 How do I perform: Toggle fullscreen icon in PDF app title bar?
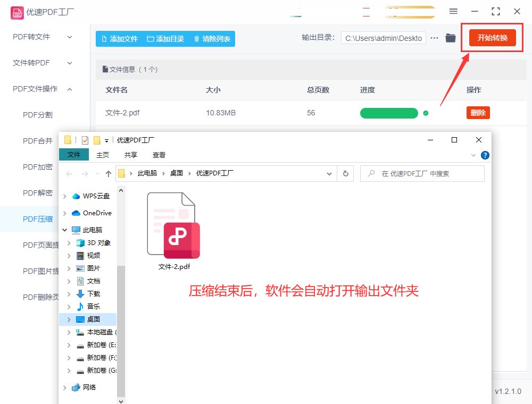[496, 11]
